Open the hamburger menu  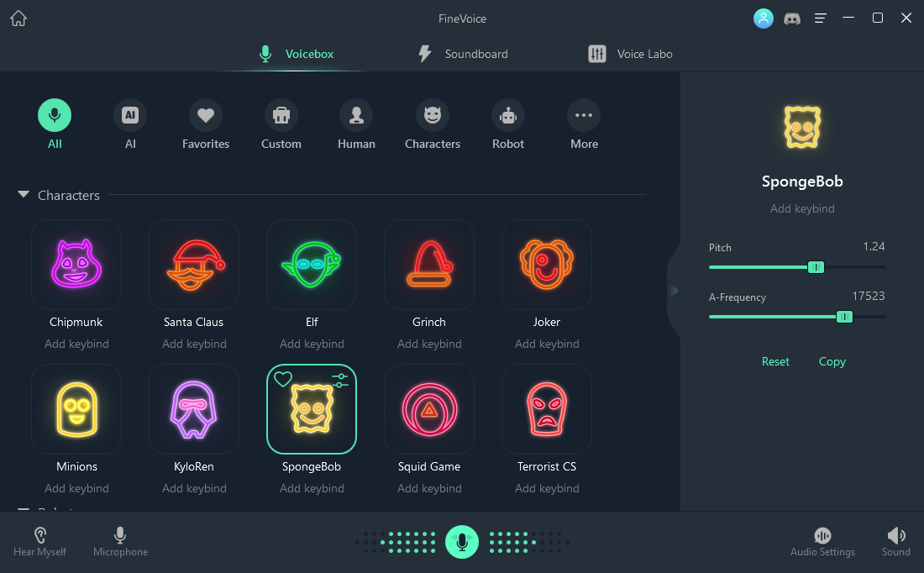821,18
